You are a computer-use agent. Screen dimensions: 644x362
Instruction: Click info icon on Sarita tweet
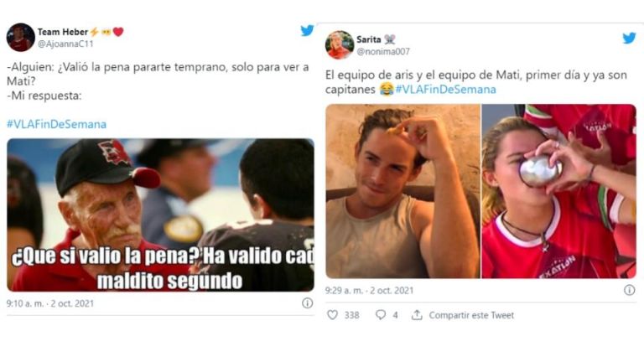coord(629,290)
